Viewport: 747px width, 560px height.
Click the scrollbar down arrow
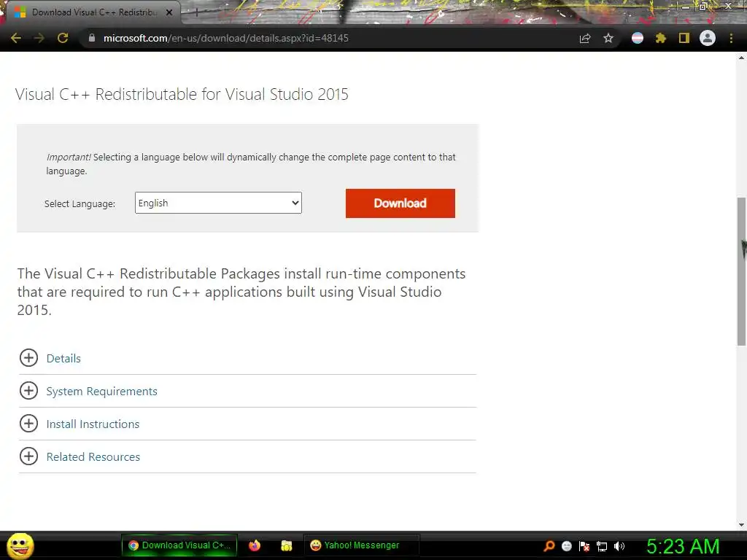point(741,525)
